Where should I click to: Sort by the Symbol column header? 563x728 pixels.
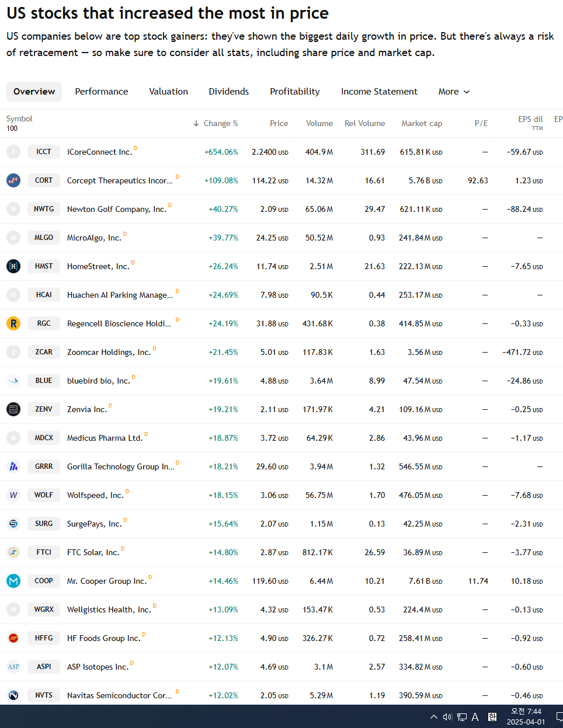19,119
